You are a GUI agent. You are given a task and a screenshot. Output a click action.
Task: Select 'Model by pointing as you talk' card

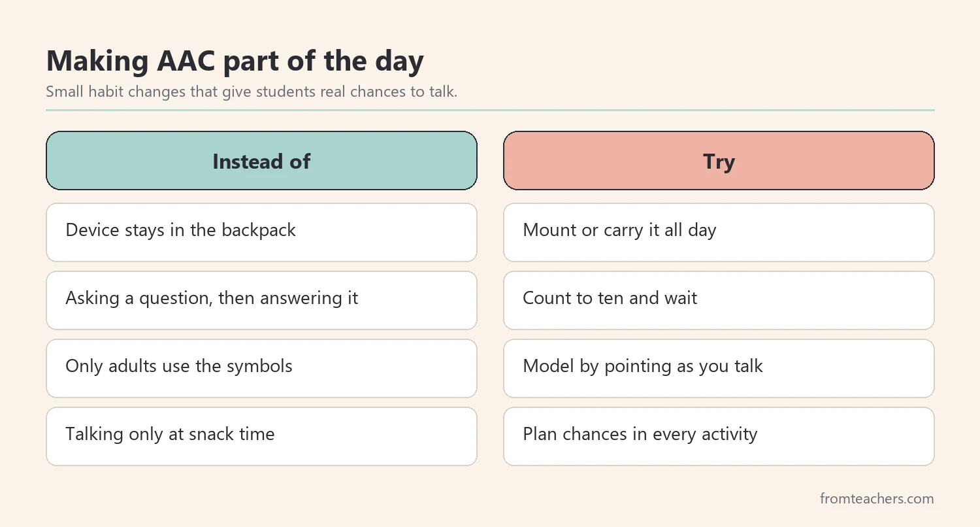[x=719, y=368]
